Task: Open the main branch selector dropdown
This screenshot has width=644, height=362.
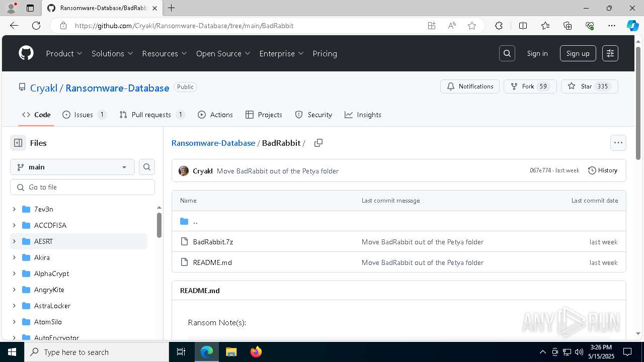Action: coord(72,167)
